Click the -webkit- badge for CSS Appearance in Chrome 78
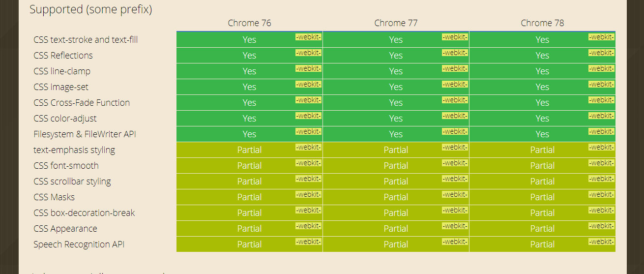This screenshot has height=274, width=644. pyautogui.click(x=601, y=226)
